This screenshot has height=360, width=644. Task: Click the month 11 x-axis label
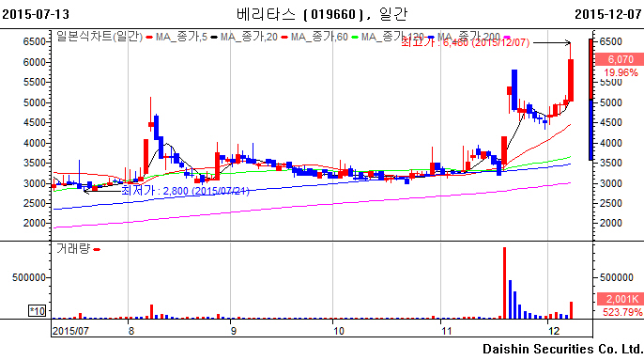(x=446, y=331)
